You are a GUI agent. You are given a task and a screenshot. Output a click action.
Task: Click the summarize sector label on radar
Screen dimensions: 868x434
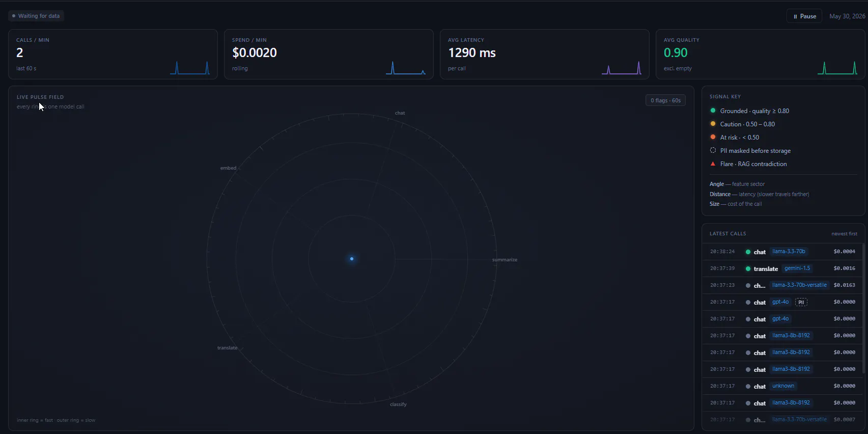pyautogui.click(x=505, y=260)
